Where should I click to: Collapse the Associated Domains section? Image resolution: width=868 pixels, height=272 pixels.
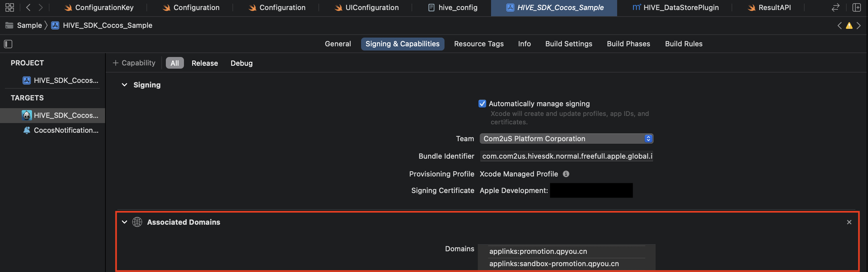coord(124,222)
